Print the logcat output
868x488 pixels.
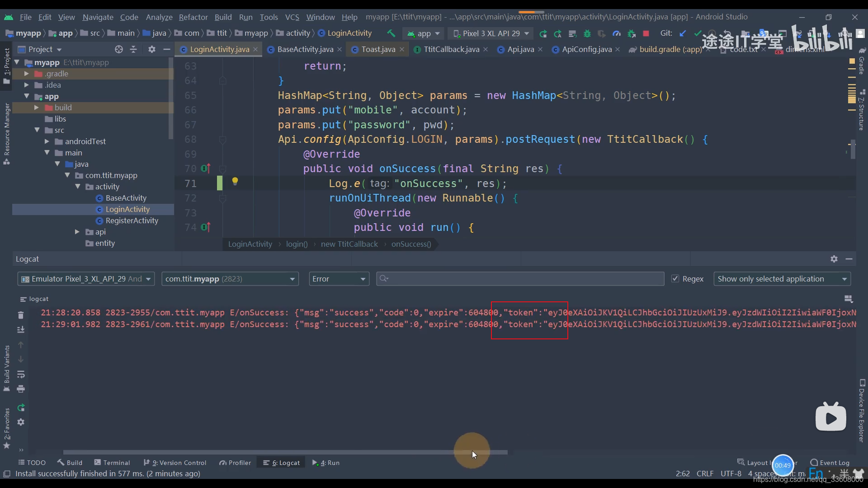point(21,389)
